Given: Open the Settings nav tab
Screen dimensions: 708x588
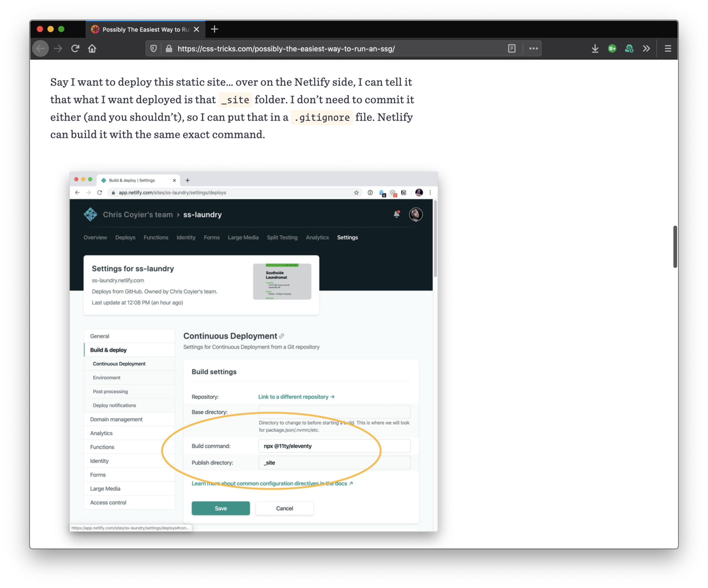Looking at the screenshot, I should [x=347, y=237].
